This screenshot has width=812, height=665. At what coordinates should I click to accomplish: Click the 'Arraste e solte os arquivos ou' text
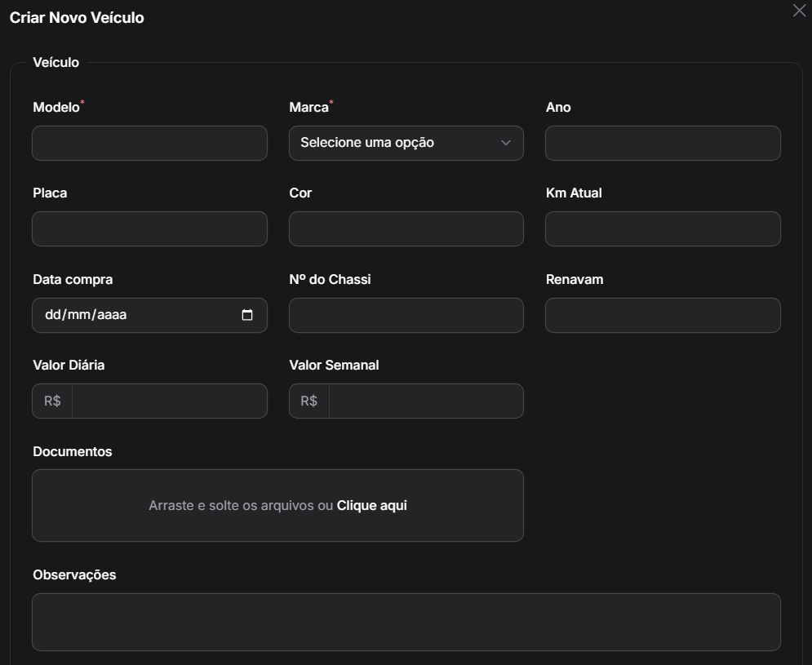click(x=241, y=506)
